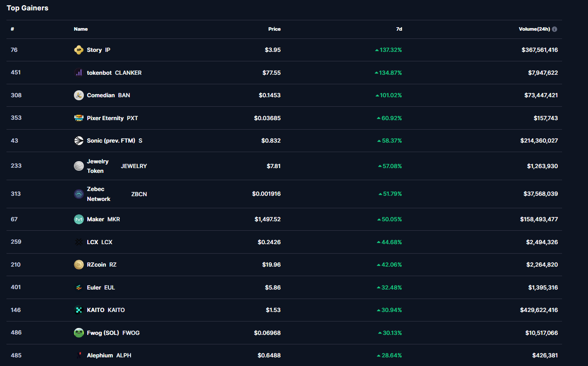The height and width of the screenshot is (366, 588).
Task: Click the RZcoin gold coin logo
Action: pyautogui.click(x=79, y=265)
